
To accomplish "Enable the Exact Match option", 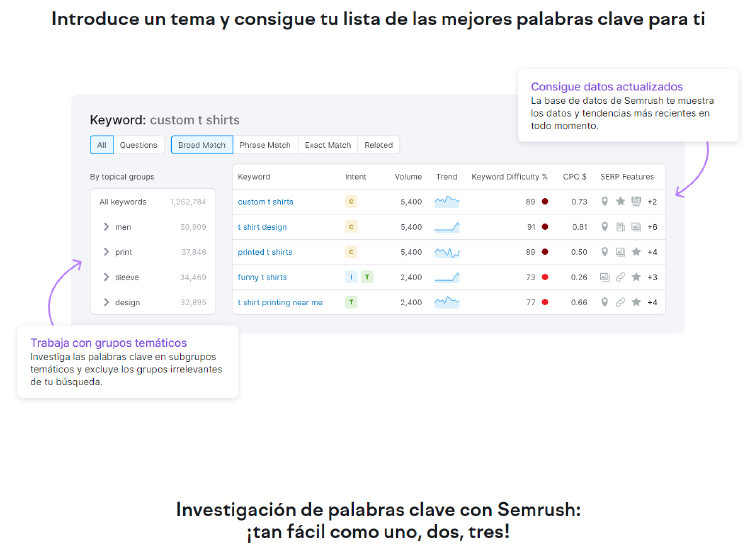I will 327,145.
